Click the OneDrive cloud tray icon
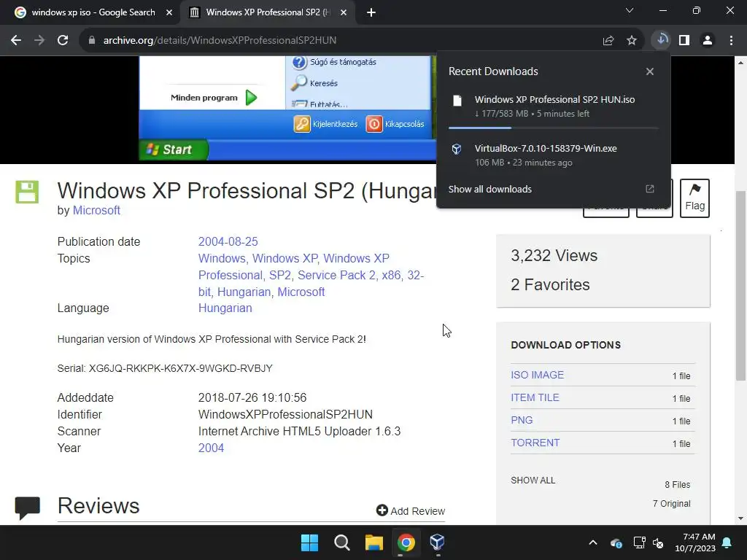This screenshot has width=747, height=560. point(616,542)
